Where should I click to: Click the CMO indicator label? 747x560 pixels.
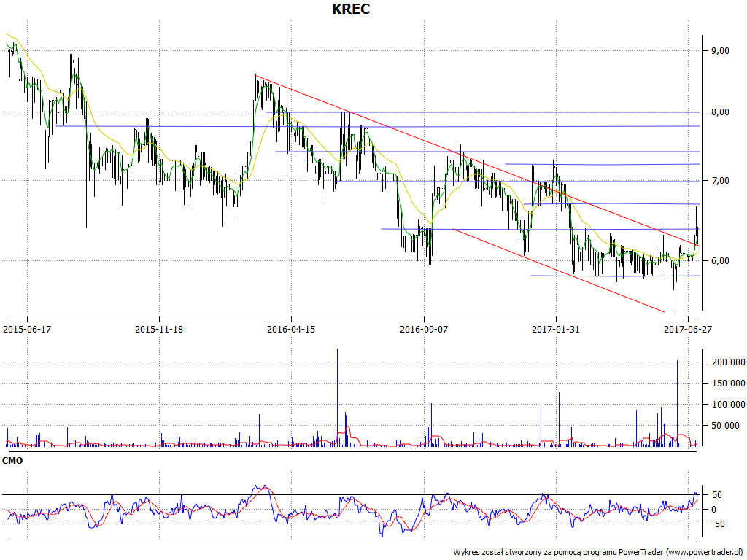coord(12,461)
